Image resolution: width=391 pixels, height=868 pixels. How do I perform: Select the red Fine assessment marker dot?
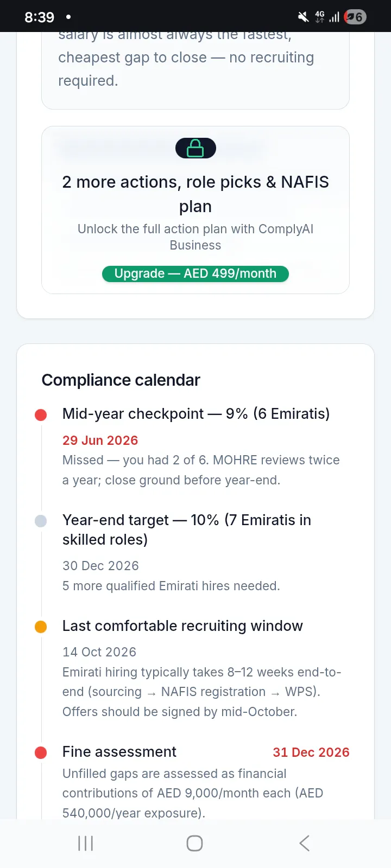(41, 752)
